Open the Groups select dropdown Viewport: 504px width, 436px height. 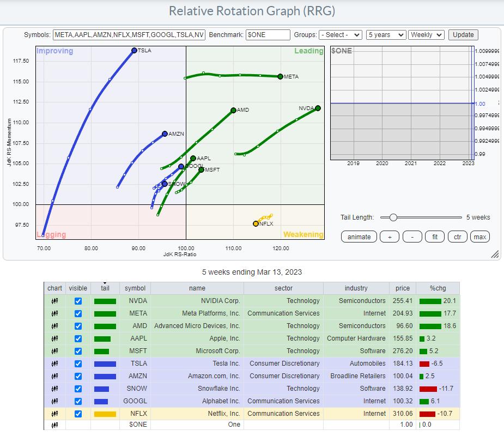click(341, 35)
